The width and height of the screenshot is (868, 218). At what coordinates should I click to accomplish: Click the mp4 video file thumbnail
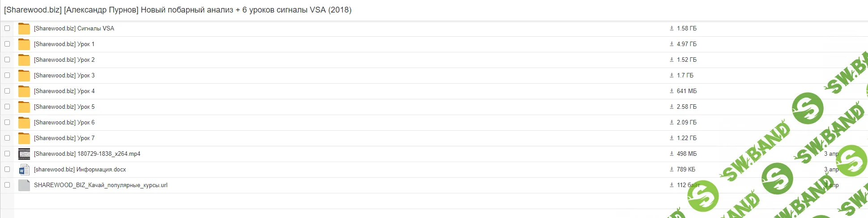tap(24, 154)
